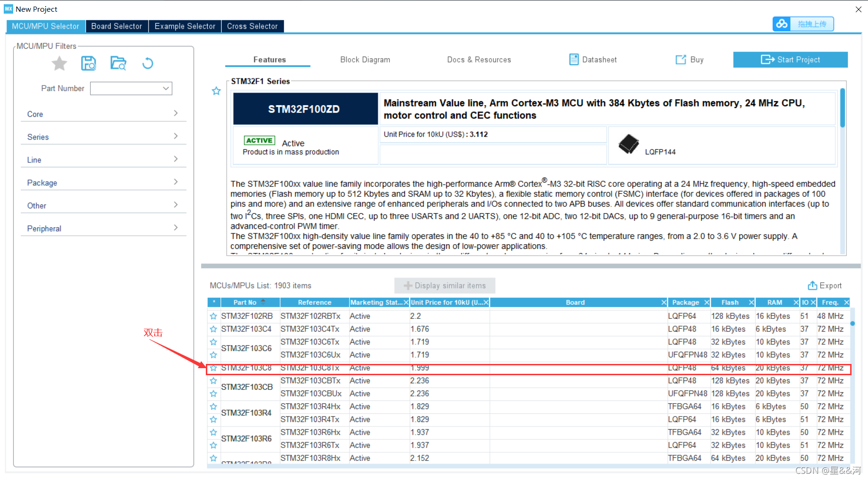868x479 pixels.
Task: Switch to the Example Selector tab
Action: 185,26
